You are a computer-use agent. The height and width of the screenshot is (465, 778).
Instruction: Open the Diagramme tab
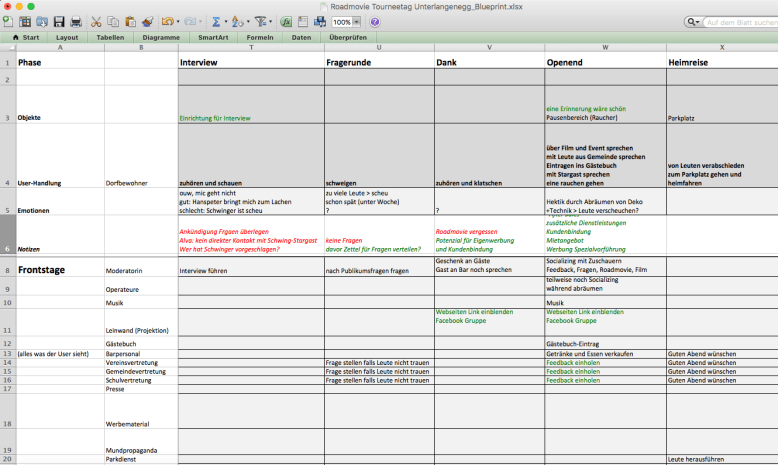pos(161,37)
